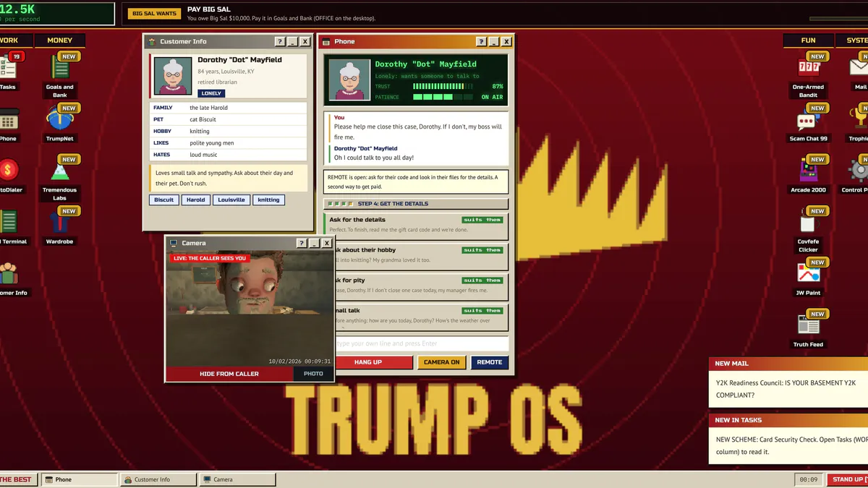868x488 pixels.
Task: Switch to Customer Info taskbar item
Action: pos(158,479)
